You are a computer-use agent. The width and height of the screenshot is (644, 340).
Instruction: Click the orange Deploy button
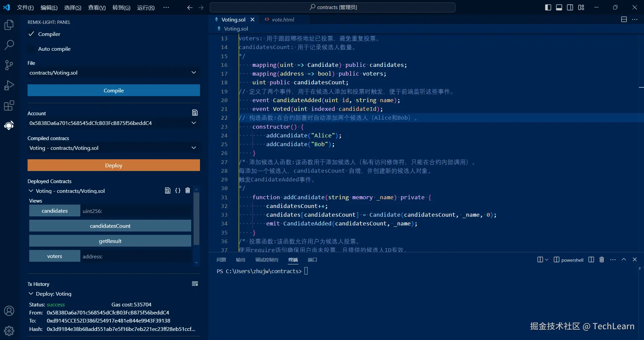(x=114, y=165)
